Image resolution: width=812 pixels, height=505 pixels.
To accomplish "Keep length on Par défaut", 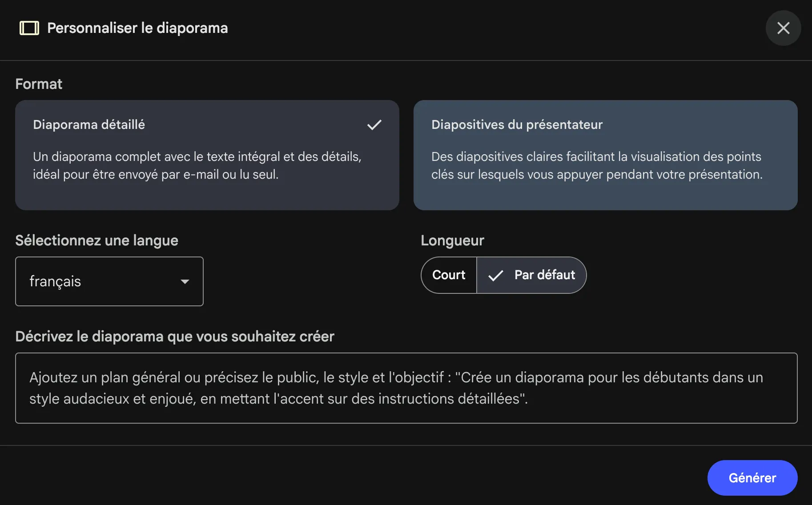I will pyautogui.click(x=532, y=275).
